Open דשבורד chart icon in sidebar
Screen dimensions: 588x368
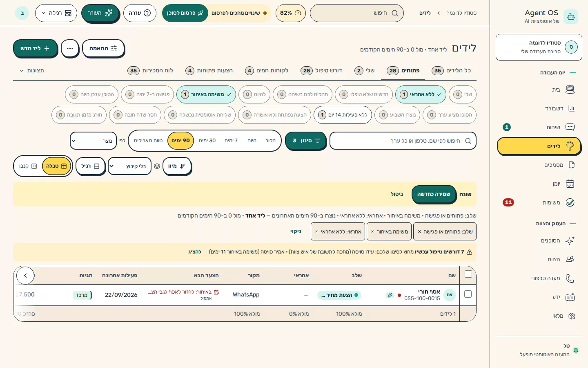571,108
